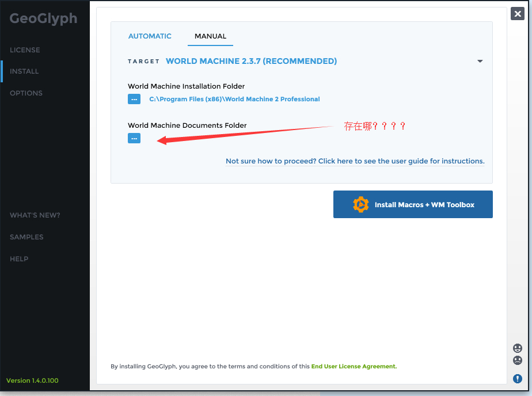Select World Machine 2.3.7 (Recommended) target

click(x=251, y=61)
